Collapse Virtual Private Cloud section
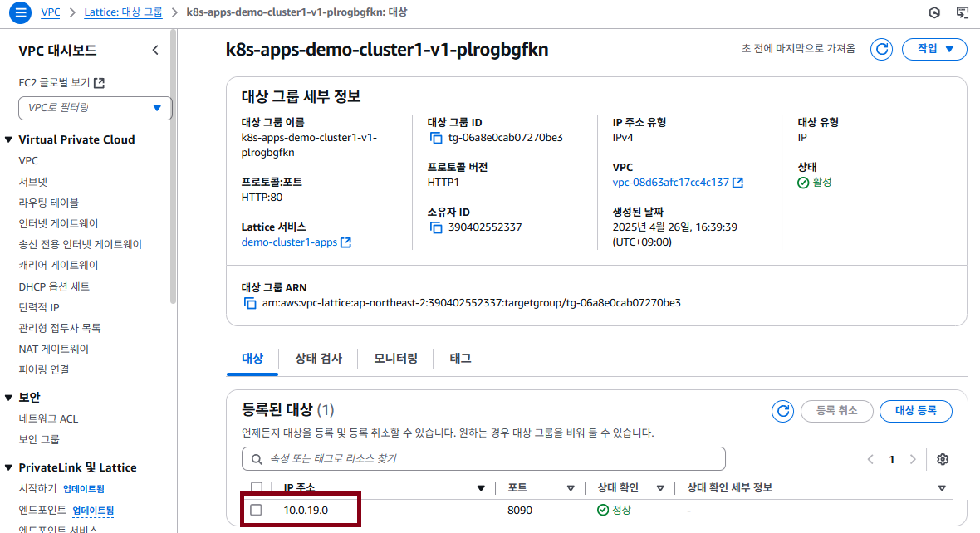980x533 pixels. (9, 140)
